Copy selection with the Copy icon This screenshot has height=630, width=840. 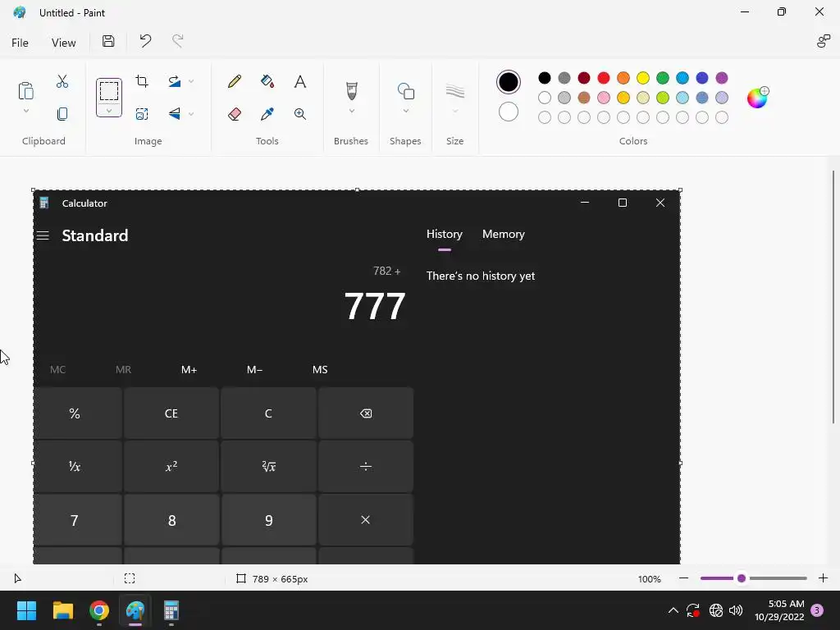point(62,114)
